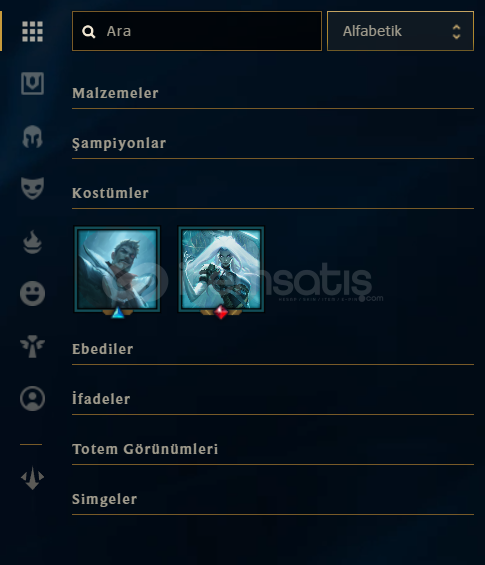This screenshot has height=565, width=485.
Task: Open the materials chest icon in sidebar
Action: click(32, 83)
